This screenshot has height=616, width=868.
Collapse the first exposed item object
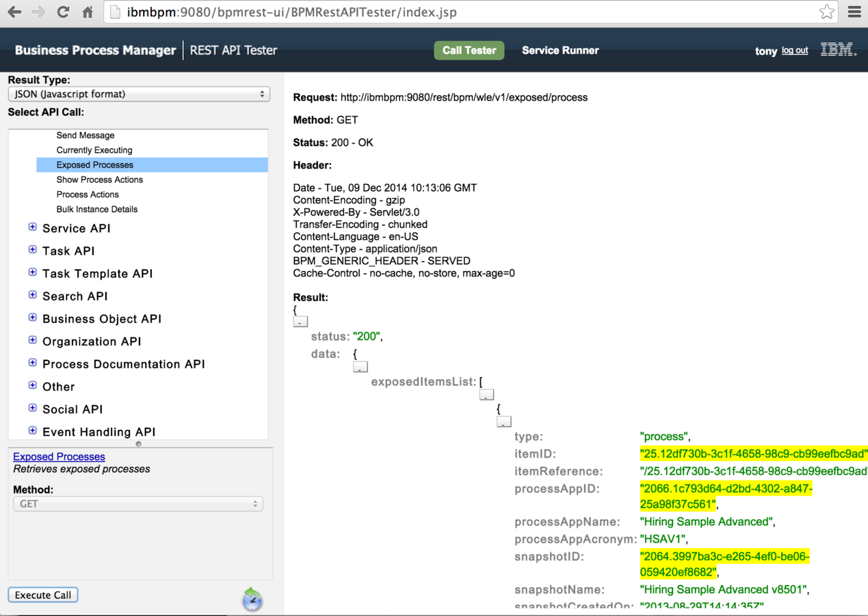click(x=504, y=422)
